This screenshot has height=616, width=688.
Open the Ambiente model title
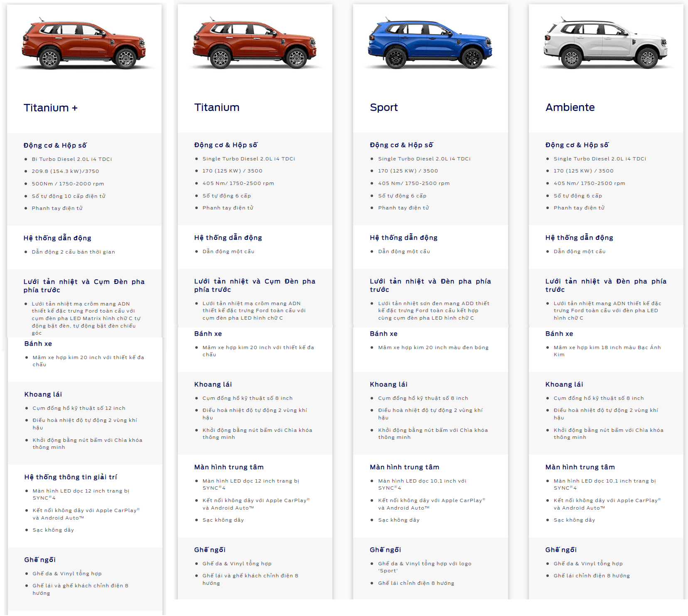[570, 108]
